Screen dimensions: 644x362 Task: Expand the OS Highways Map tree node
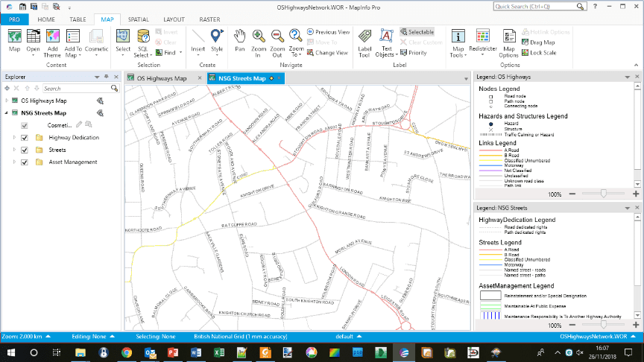click(7, 101)
